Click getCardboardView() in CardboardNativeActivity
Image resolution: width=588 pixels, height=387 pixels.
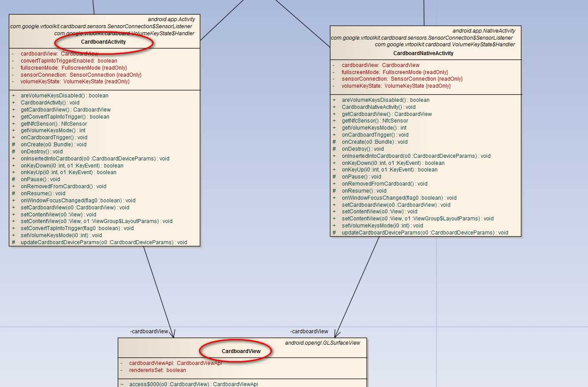pyautogui.click(x=387, y=114)
